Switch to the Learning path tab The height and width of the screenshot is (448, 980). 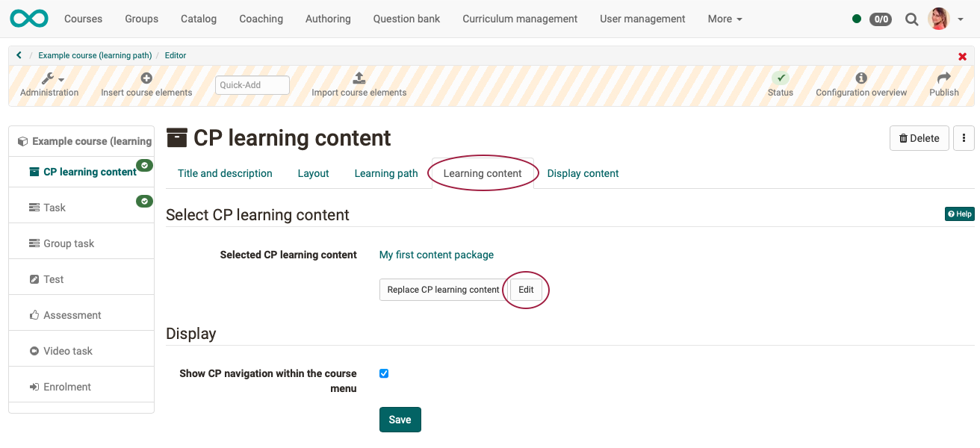coord(386,173)
